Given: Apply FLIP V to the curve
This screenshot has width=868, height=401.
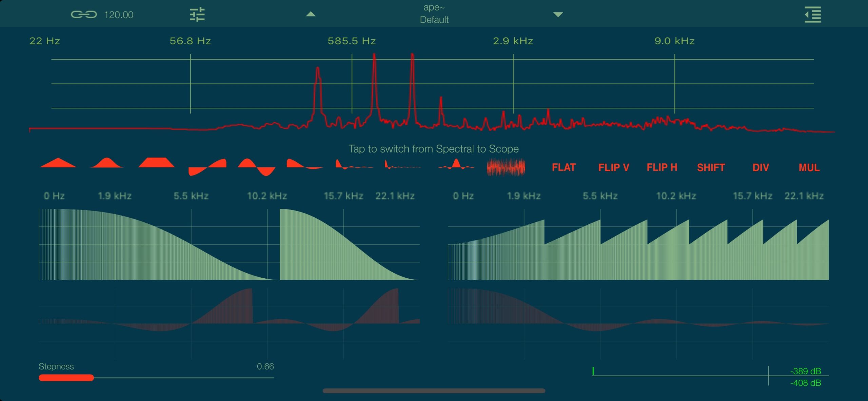Looking at the screenshot, I should [x=613, y=167].
